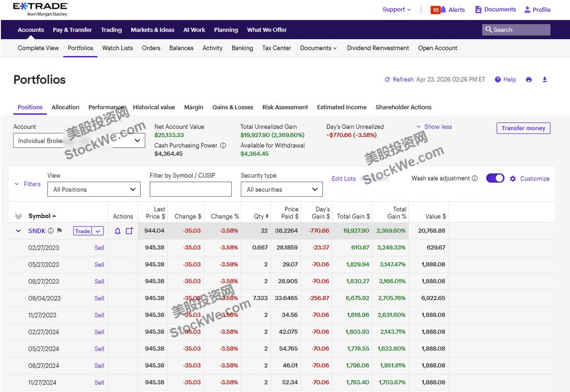Open the Markets & Ideas menu
This screenshot has width=570, height=392.
152,29
